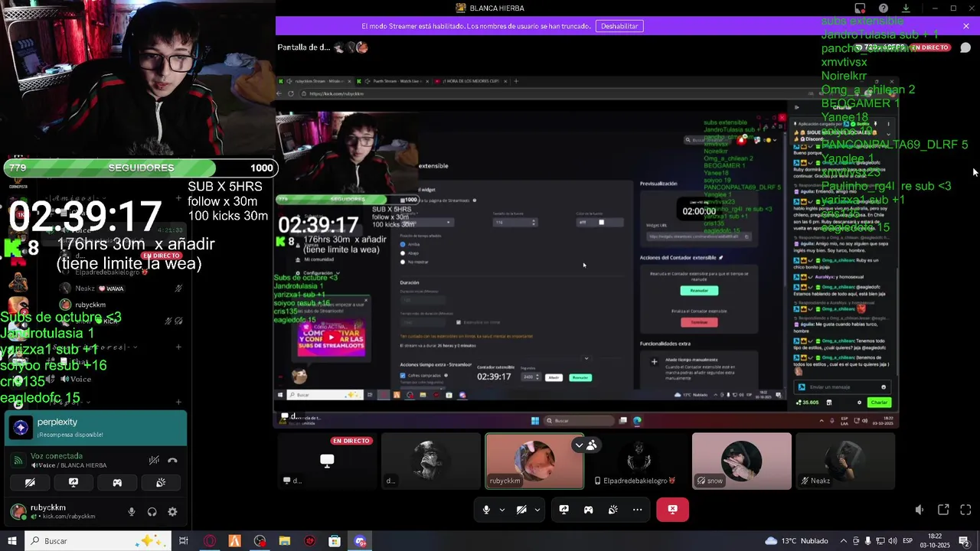Pop out the stream window

[x=943, y=510]
